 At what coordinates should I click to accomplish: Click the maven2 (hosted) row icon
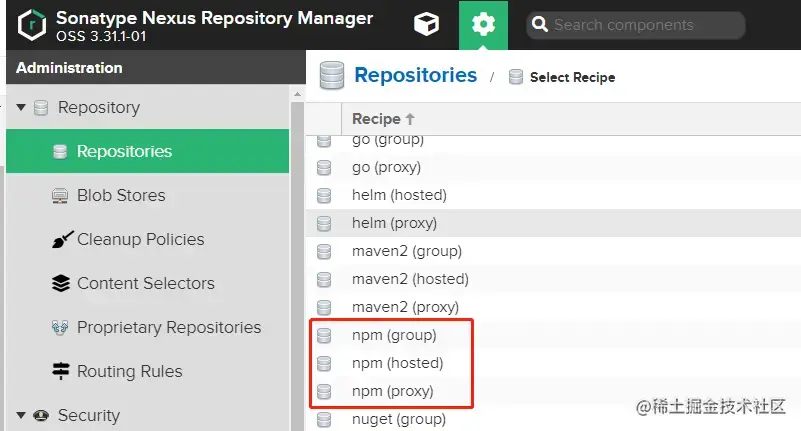click(324, 280)
